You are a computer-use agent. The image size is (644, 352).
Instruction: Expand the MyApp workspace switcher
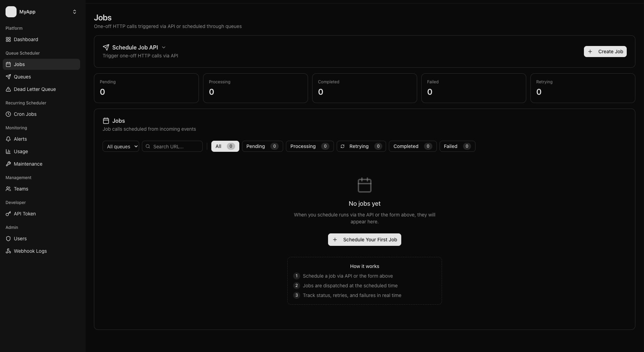74,12
